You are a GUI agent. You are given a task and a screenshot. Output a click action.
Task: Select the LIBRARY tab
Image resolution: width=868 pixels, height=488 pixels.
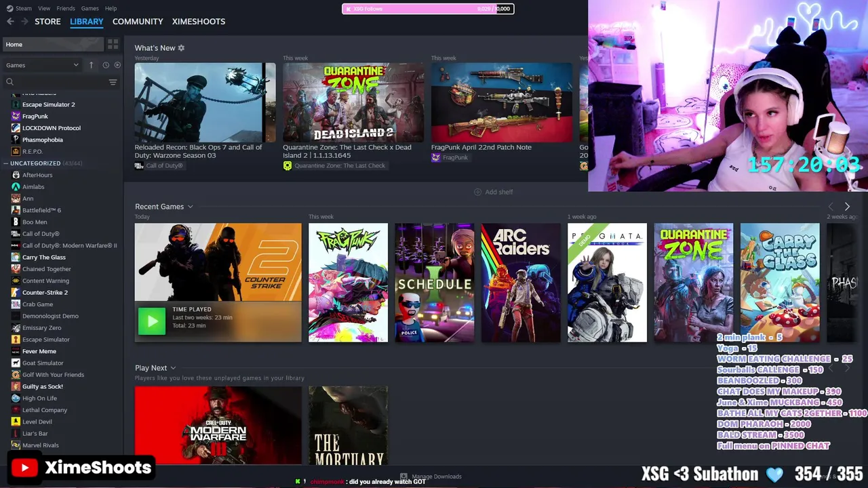tap(87, 22)
